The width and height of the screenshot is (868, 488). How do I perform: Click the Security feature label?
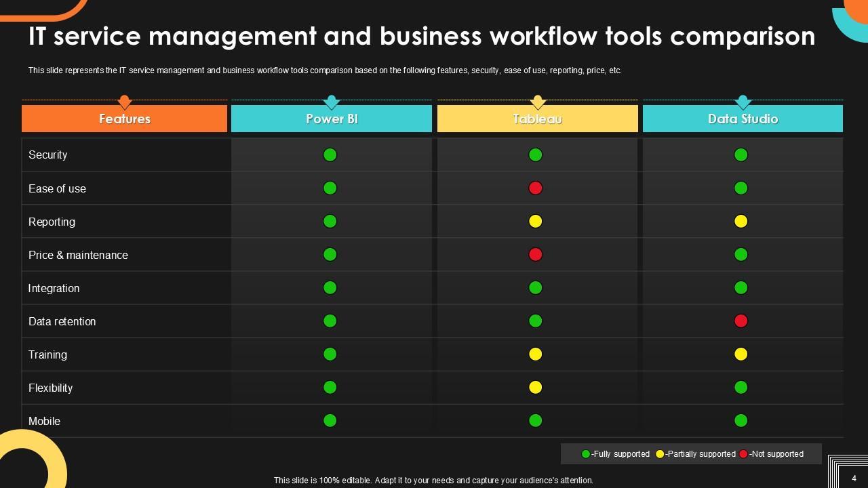pos(47,155)
